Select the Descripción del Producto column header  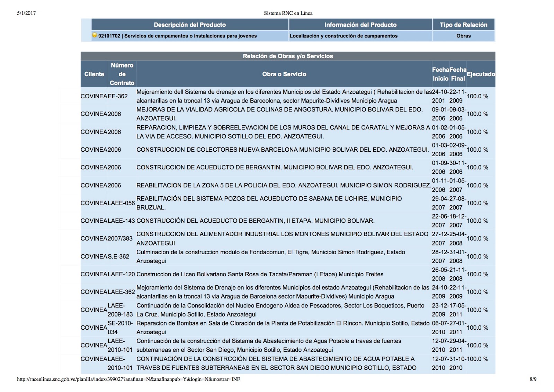point(190,25)
